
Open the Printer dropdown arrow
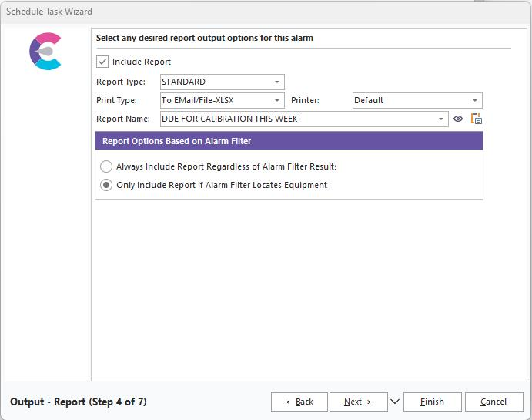pos(475,100)
